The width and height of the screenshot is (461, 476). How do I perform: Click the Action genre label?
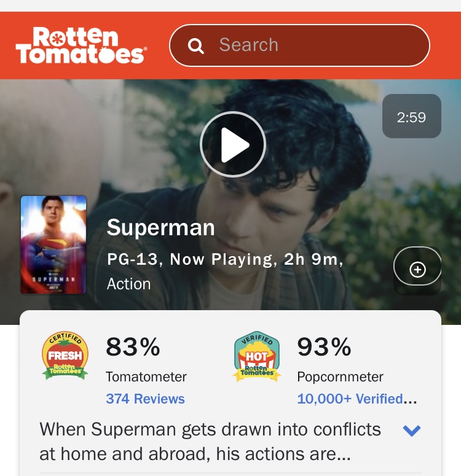[129, 284]
